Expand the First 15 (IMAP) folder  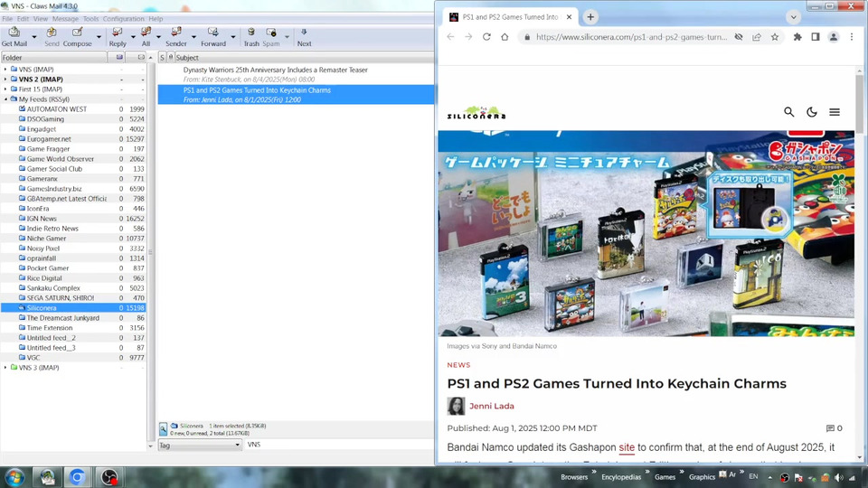pyautogui.click(x=5, y=89)
